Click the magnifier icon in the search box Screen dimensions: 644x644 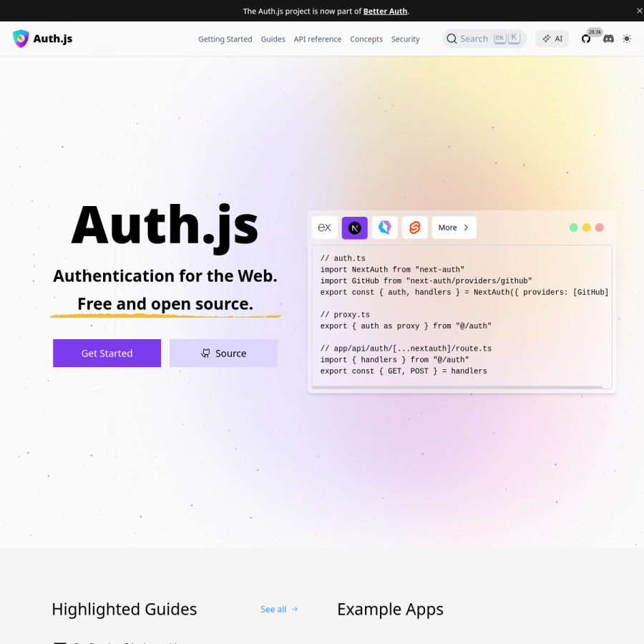tap(452, 39)
